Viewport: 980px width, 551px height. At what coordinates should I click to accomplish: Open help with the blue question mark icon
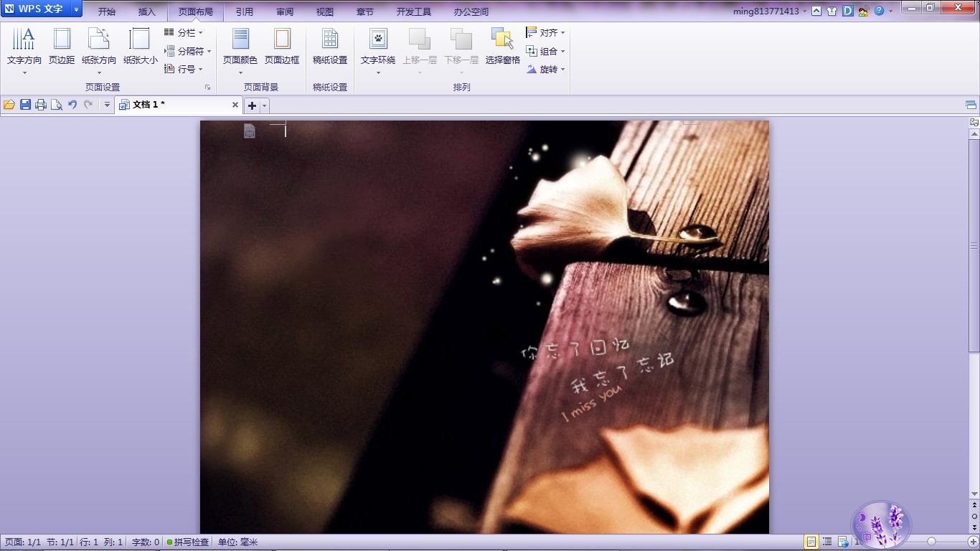click(x=879, y=11)
